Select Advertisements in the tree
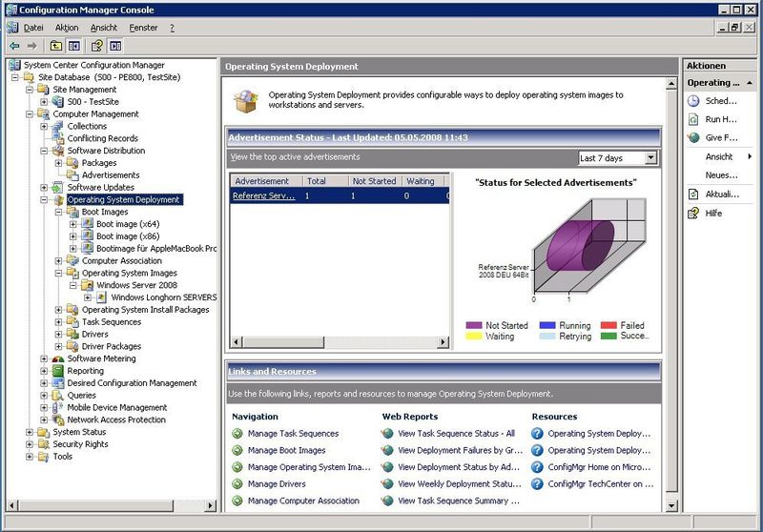Viewport: 763px width, 532px height. 111,175
